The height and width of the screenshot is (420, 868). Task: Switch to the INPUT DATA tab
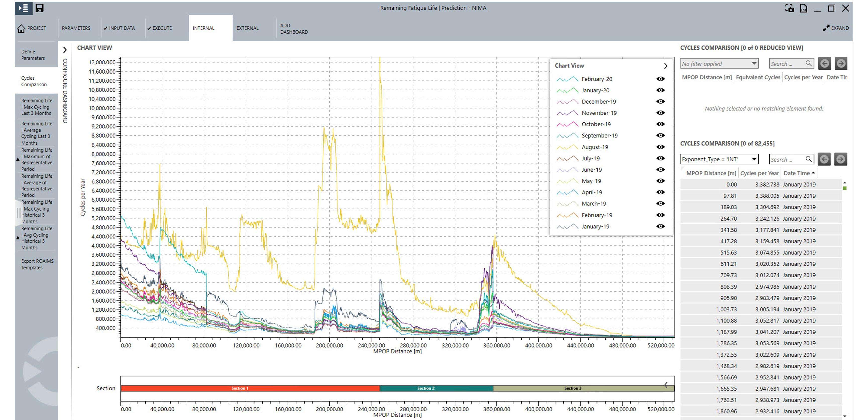point(119,28)
